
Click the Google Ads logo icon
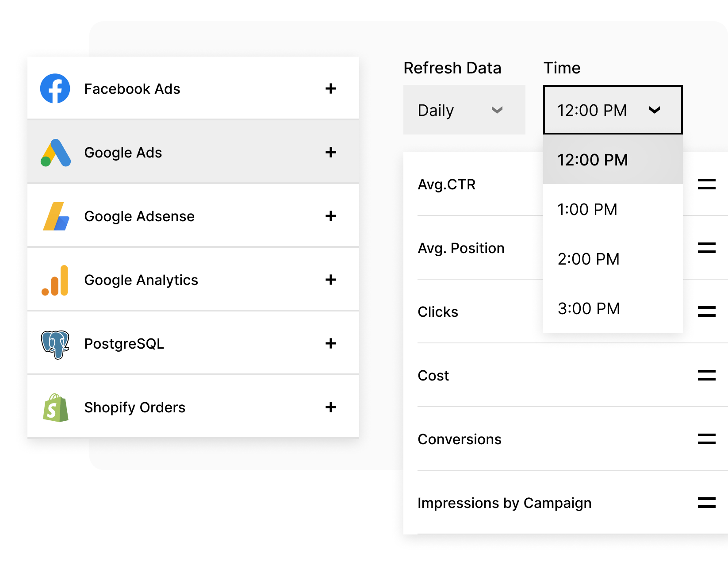click(x=56, y=153)
